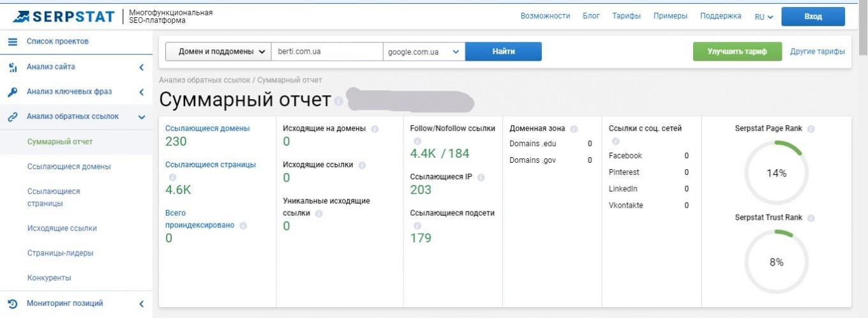Click the Анализ сайта chart icon

coord(12,67)
